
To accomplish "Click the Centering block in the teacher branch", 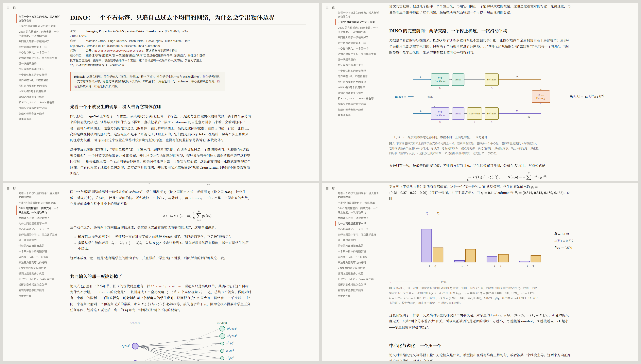I will 474,113.
